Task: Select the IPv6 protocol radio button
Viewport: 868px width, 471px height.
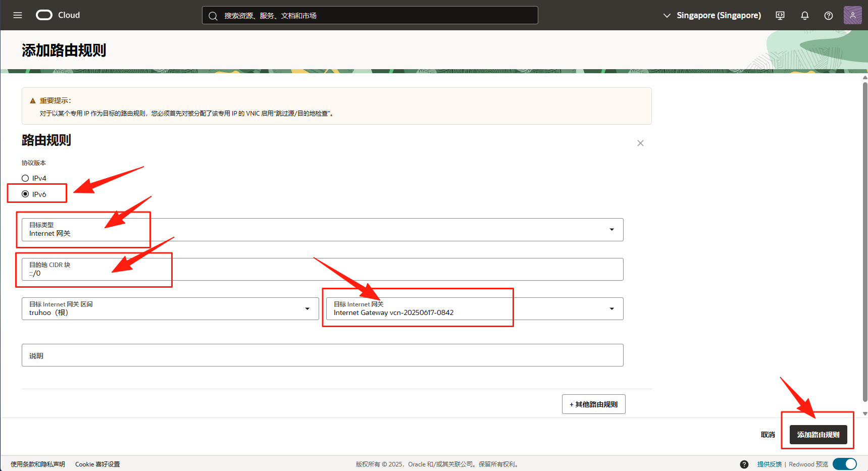Action: 25,194
